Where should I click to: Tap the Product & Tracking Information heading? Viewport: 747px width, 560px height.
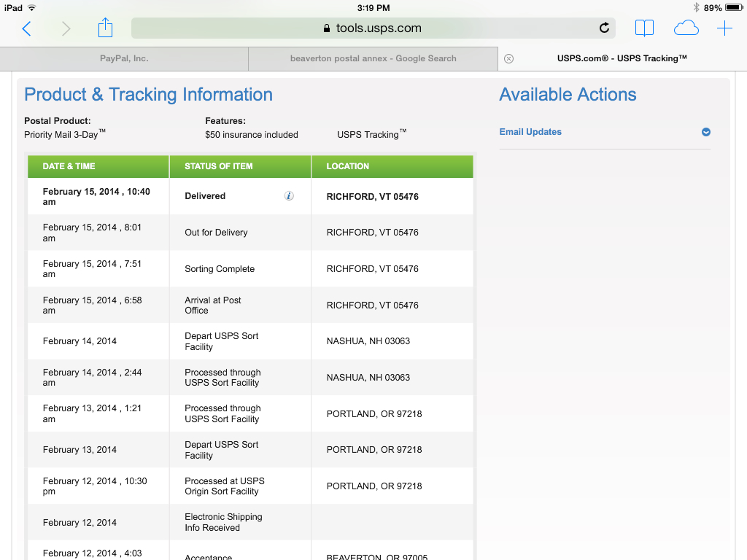click(x=148, y=95)
